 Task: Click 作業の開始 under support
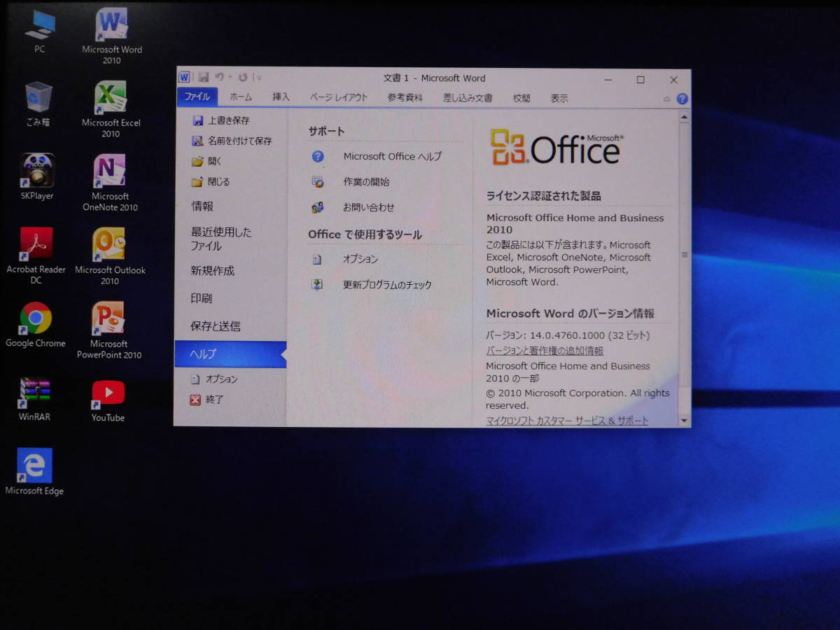pyautogui.click(x=351, y=182)
